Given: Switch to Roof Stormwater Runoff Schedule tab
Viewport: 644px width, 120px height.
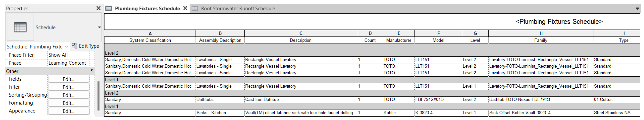Looking at the screenshot, I should pyautogui.click(x=238, y=9).
